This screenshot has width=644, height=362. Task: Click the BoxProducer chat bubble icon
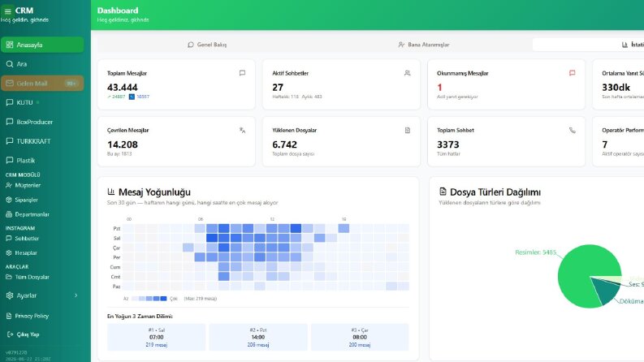[10, 122]
